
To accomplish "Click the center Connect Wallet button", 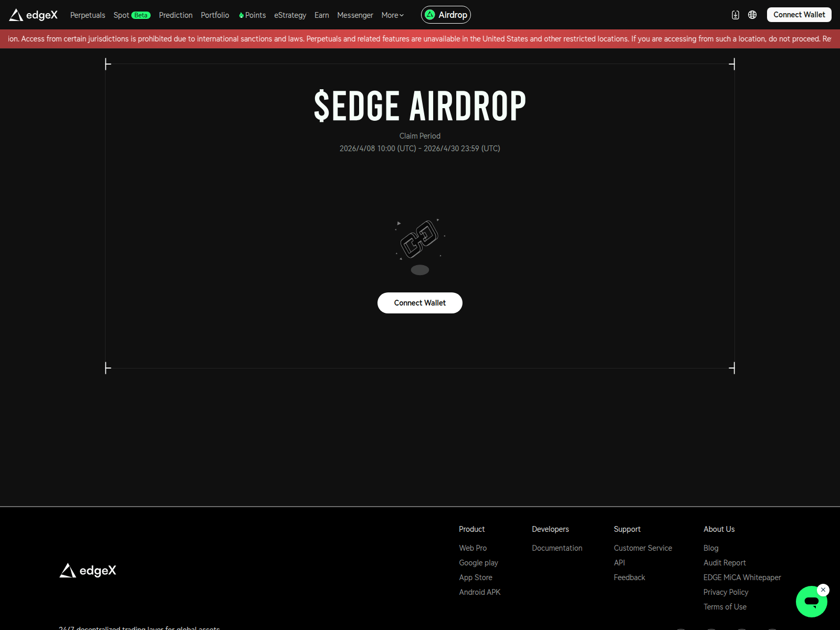I will tap(419, 303).
